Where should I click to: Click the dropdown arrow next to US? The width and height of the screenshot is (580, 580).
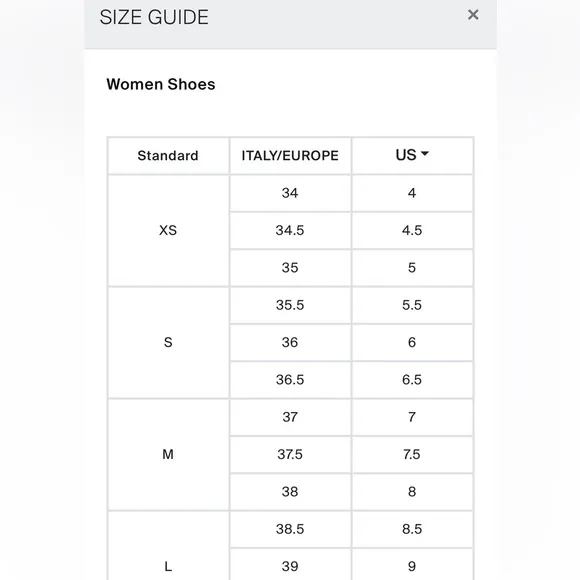tap(425, 154)
